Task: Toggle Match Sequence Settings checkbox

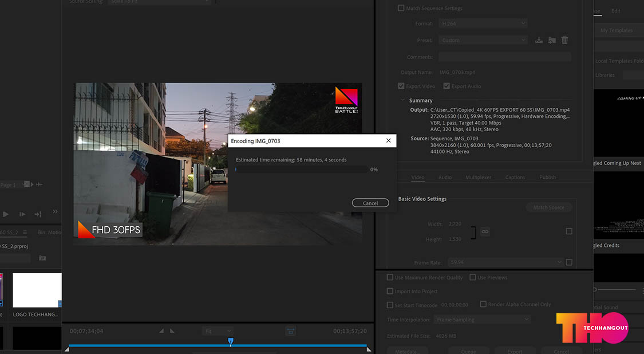Action: pyautogui.click(x=401, y=8)
